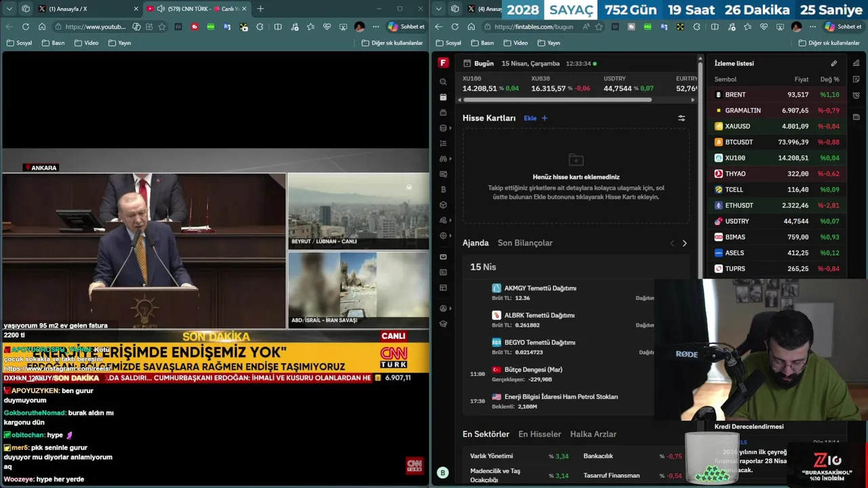This screenshot has width=868, height=488.
Task: Select the Ajanda tab
Action: coord(475,243)
